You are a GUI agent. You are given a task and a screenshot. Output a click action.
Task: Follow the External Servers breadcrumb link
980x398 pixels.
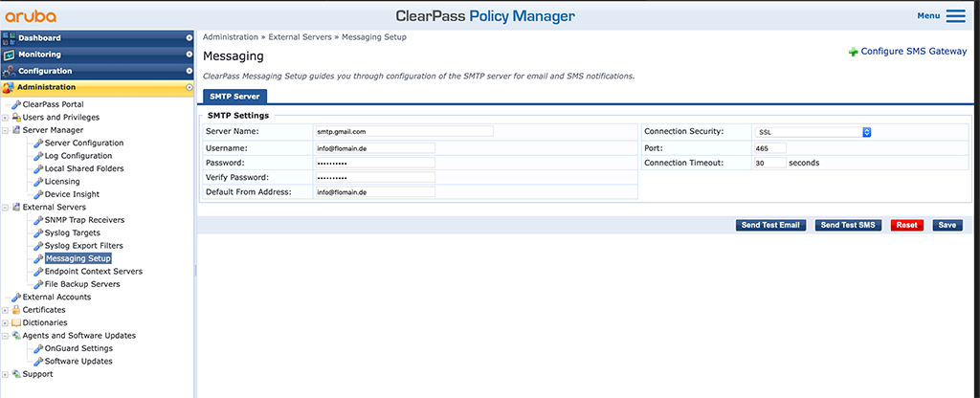pyautogui.click(x=300, y=37)
